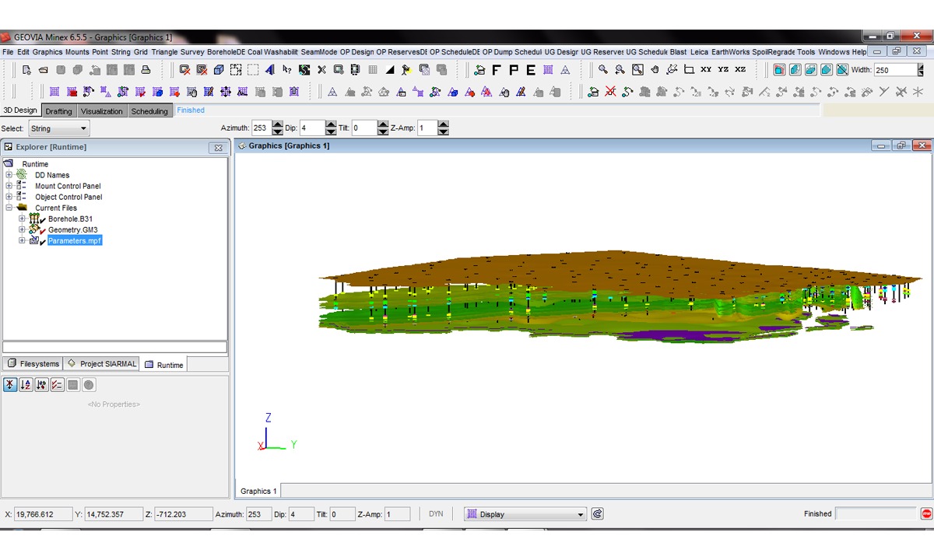Click the status bar Azimuth field
Viewport: 934px width, 560px height.
[261, 514]
